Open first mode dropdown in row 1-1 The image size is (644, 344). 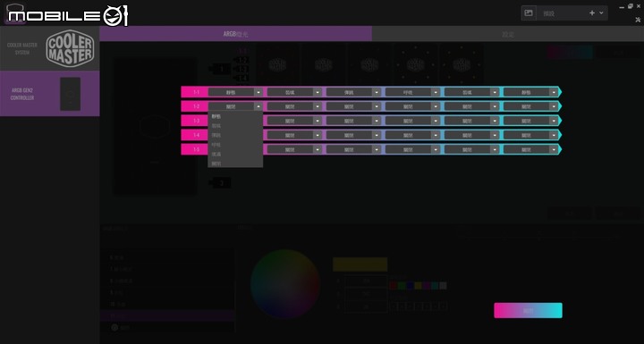pyautogui.click(x=235, y=92)
